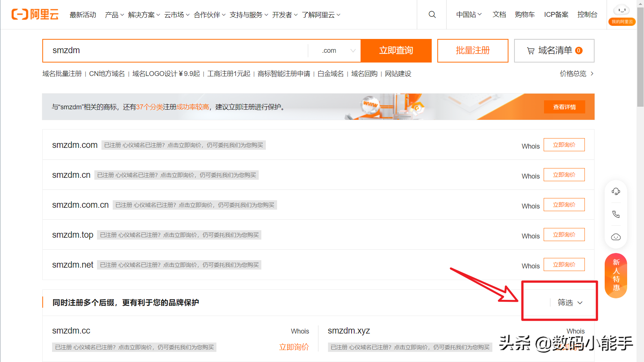644x362 pixels.
Task: Click 立即询价 for smzdm.cn
Action: (x=564, y=175)
